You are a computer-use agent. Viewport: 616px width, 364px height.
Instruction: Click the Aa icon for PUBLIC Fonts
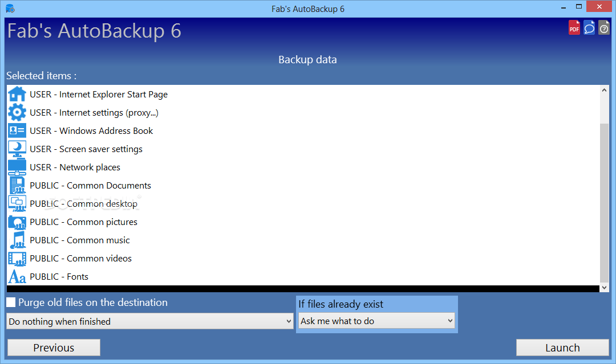tap(17, 276)
